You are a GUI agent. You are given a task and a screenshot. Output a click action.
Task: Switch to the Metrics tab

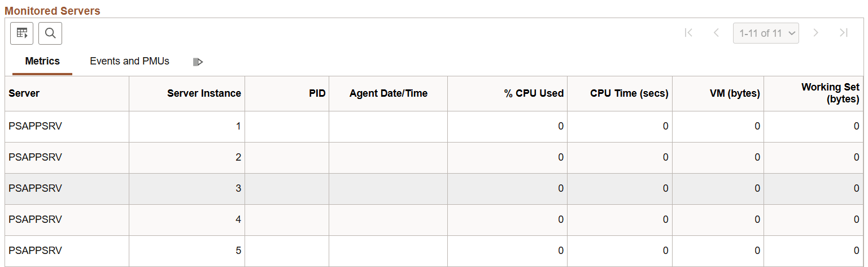point(42,61)
